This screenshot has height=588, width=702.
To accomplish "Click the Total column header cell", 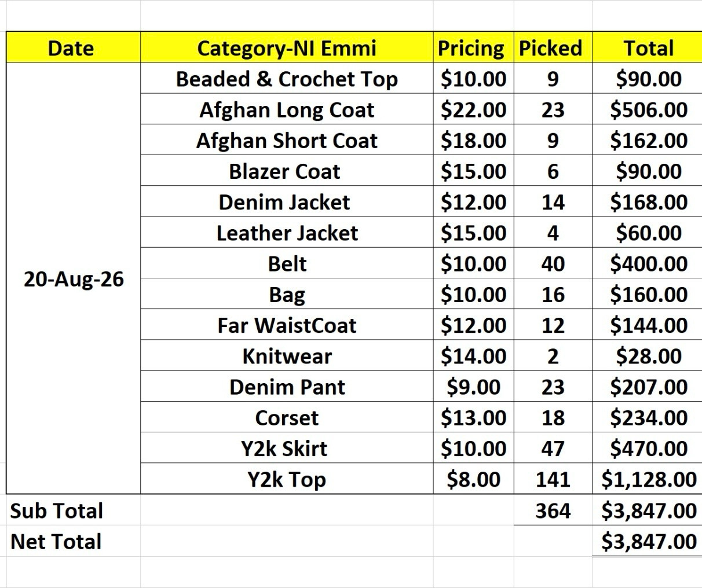I will 647,47.
